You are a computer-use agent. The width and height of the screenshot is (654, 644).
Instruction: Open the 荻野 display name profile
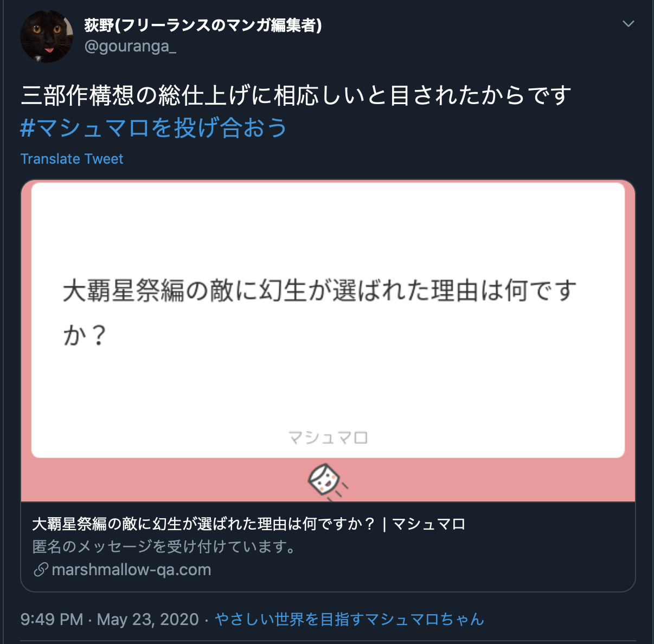point(203,25)
